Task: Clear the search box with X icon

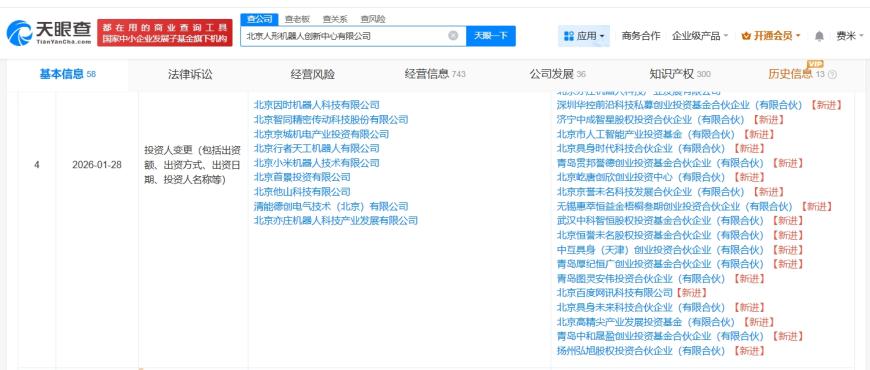Action: pos(453,36)
